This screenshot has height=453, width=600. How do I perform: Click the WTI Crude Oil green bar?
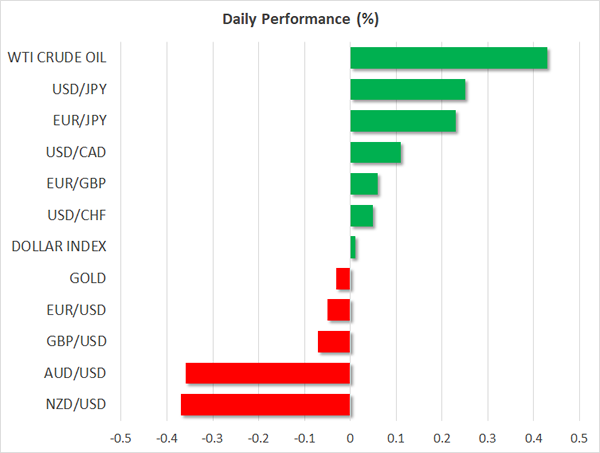coord(449,58)
